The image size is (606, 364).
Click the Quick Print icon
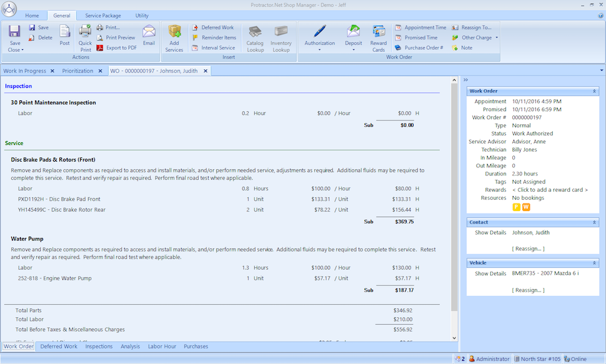tap(85, 31)
